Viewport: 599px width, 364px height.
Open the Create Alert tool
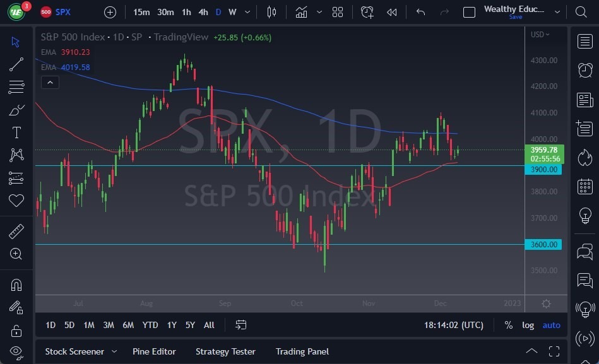point(367,11)
